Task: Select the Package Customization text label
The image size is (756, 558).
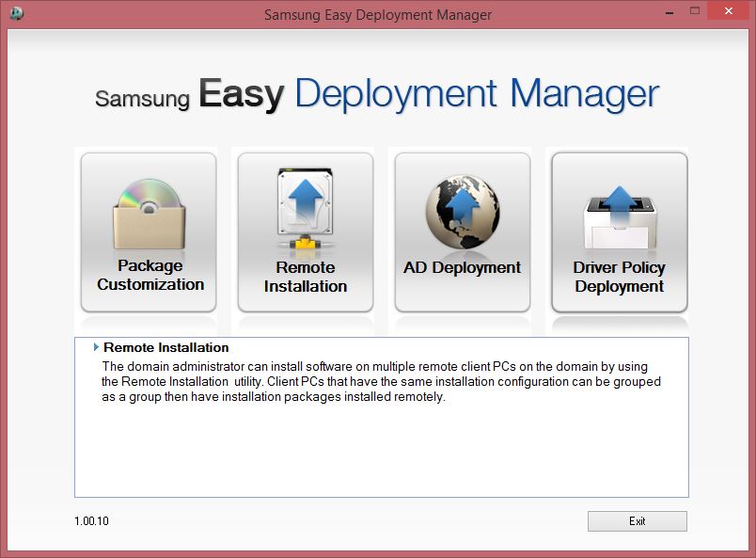Action: pos(148,276)
